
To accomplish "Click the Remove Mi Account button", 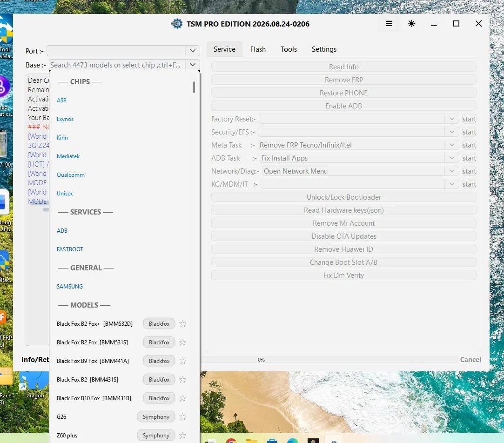I will 343,223.
